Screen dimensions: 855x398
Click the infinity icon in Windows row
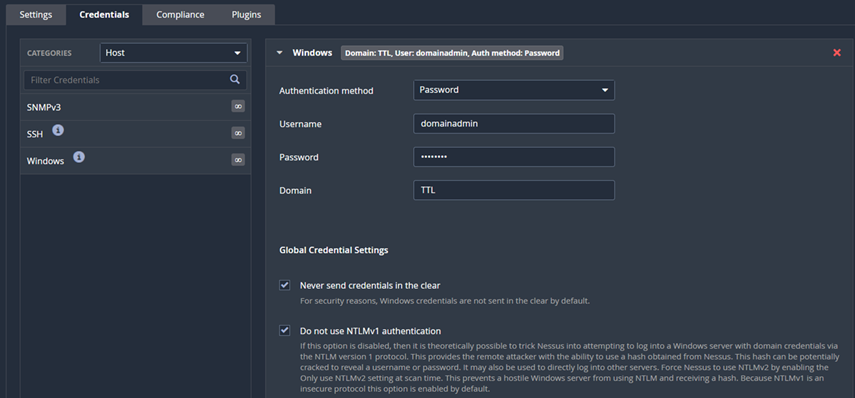238,160
